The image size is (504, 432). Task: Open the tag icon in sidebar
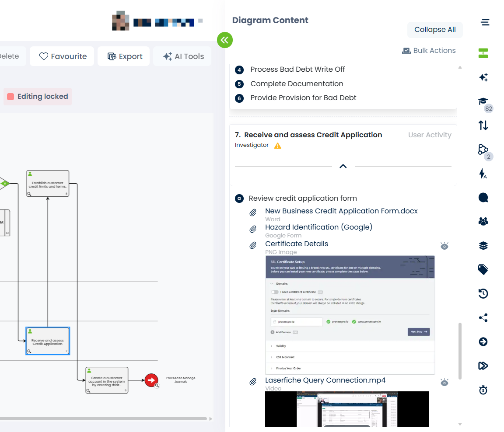(483, 270)
